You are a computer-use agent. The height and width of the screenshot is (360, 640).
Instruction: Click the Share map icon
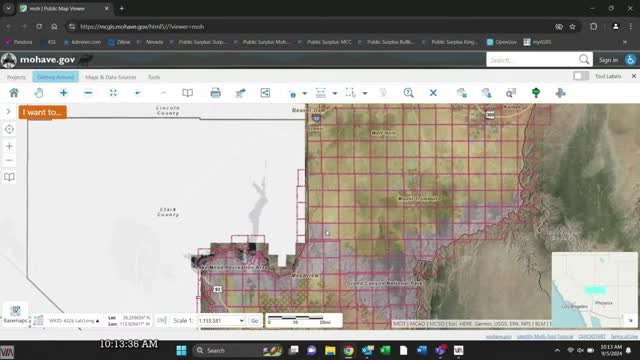[265, 93]
